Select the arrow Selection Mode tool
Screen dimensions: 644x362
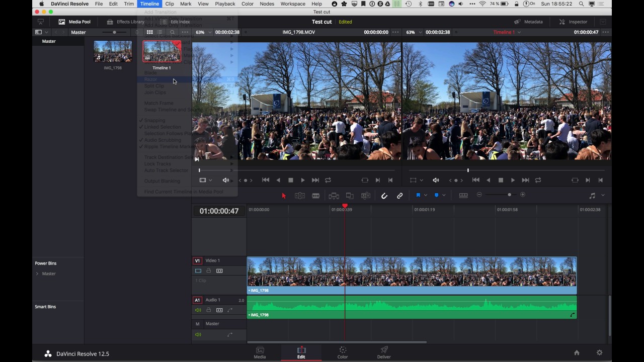[284, 196]
